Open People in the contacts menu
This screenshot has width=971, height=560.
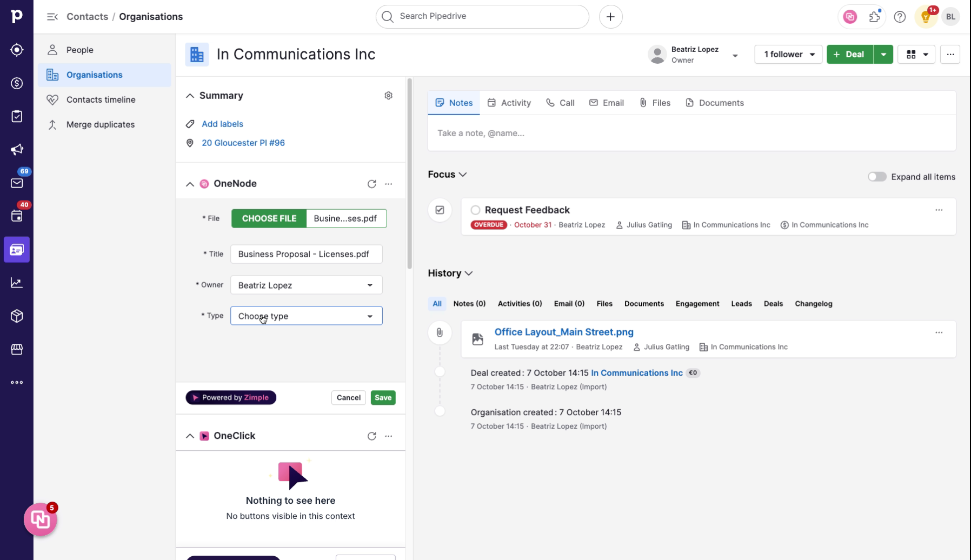(104, 50)
